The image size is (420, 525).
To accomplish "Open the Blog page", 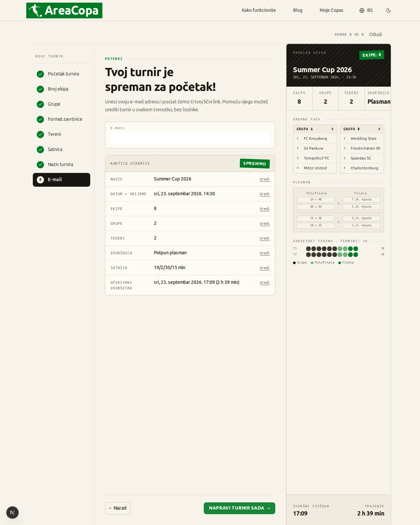I will (x=298, y=10).
